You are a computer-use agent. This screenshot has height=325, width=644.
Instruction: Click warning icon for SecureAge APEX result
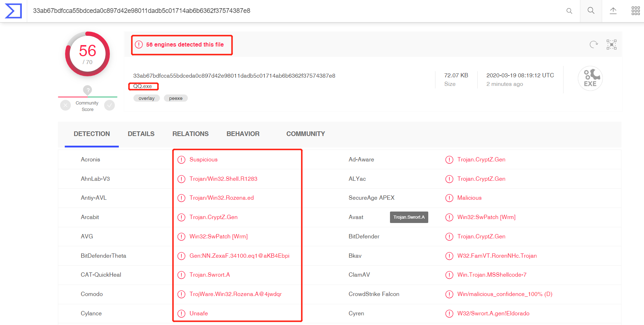[449, 198]
